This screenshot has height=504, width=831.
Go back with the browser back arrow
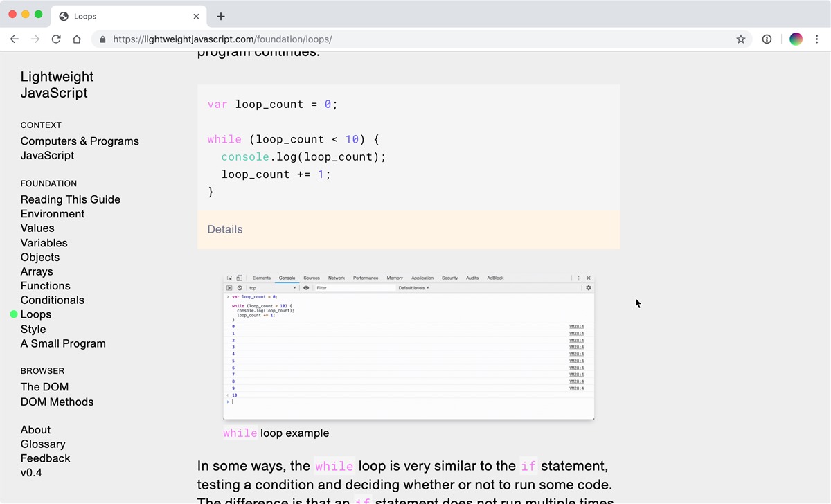click(14, 39)
